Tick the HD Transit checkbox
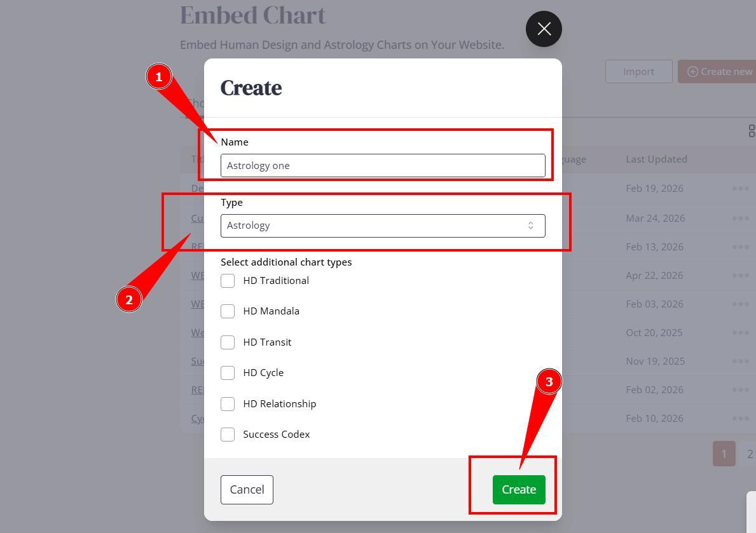Screen dimensions: 756x533 pyautogui.click(x=228, y=342)
